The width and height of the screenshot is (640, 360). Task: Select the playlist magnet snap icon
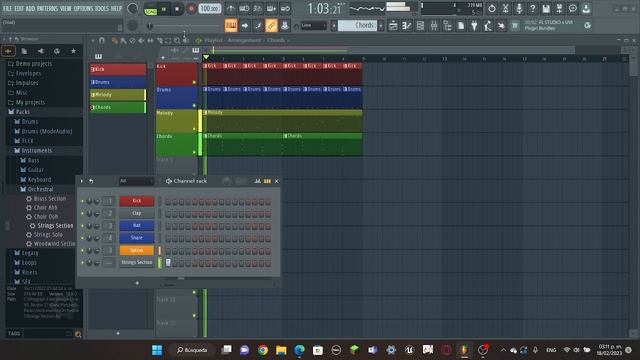[x=102, y=40]
